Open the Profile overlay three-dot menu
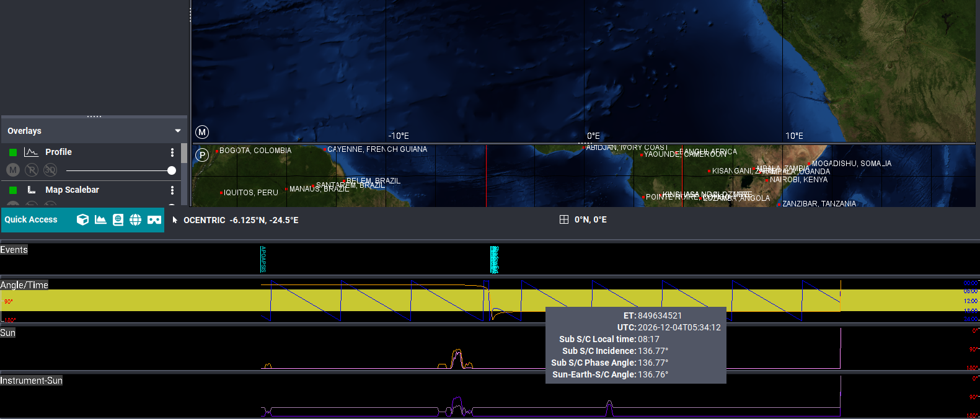 pyautogui.click(x=172, y=152)
